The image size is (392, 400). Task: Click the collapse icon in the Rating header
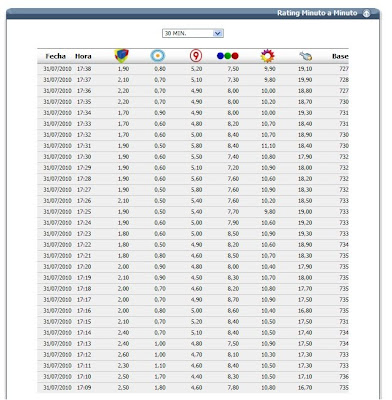click(x=367, y=13)
